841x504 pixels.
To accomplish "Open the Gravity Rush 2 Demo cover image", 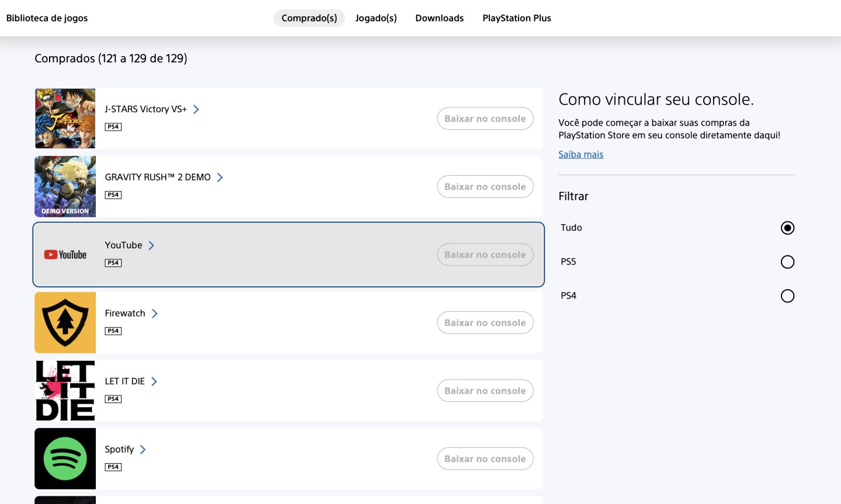I will click(x=65, y=186).
